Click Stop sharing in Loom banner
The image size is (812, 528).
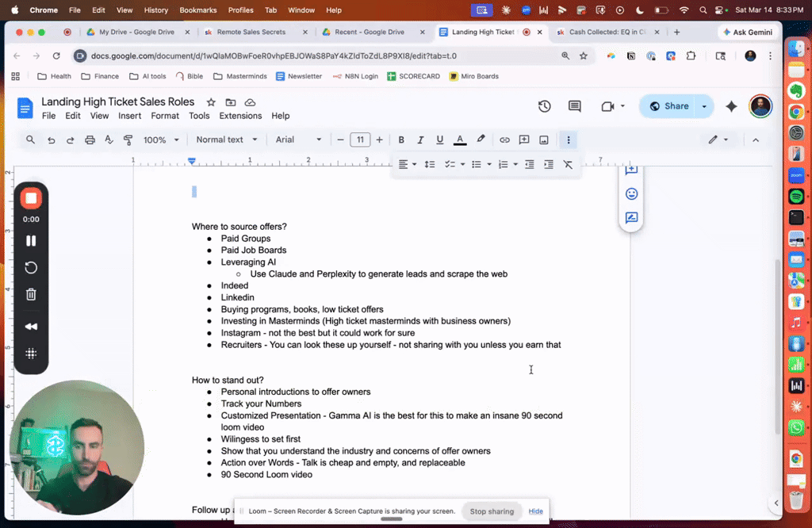pos(492,511)
